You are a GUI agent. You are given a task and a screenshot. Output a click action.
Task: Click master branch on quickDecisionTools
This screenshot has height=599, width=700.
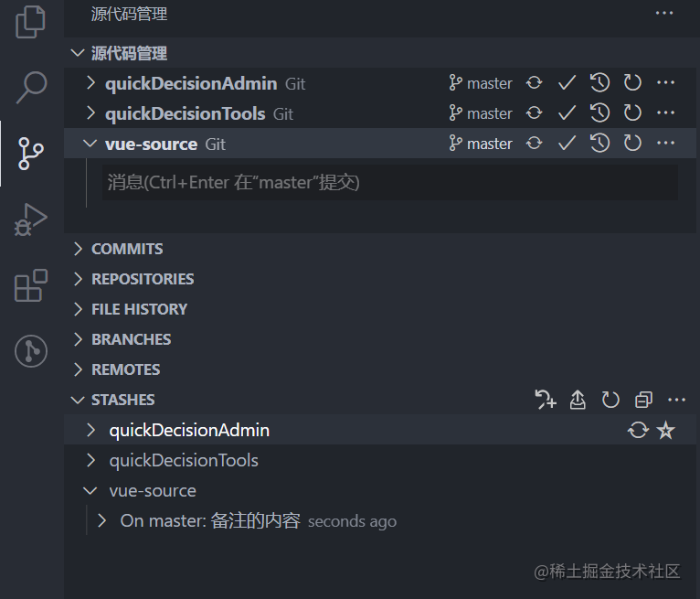(481, 113)
